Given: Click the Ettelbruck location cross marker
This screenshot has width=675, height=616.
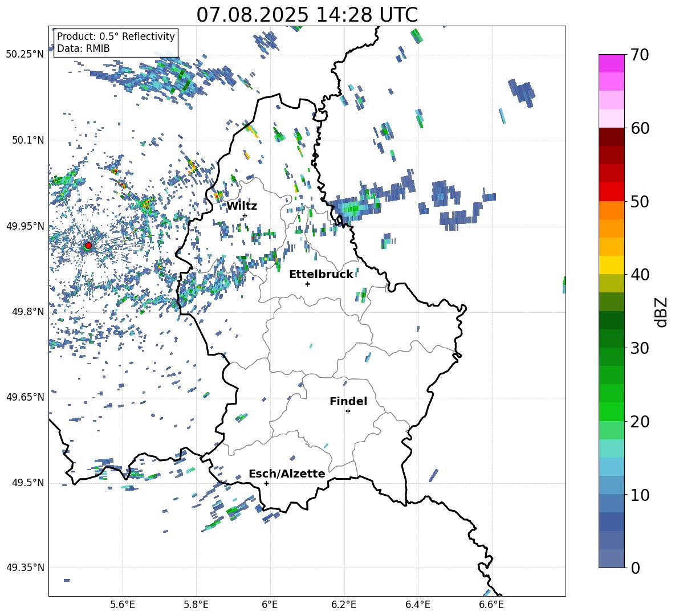Looking at the screenshot, I should click(307, 284).
